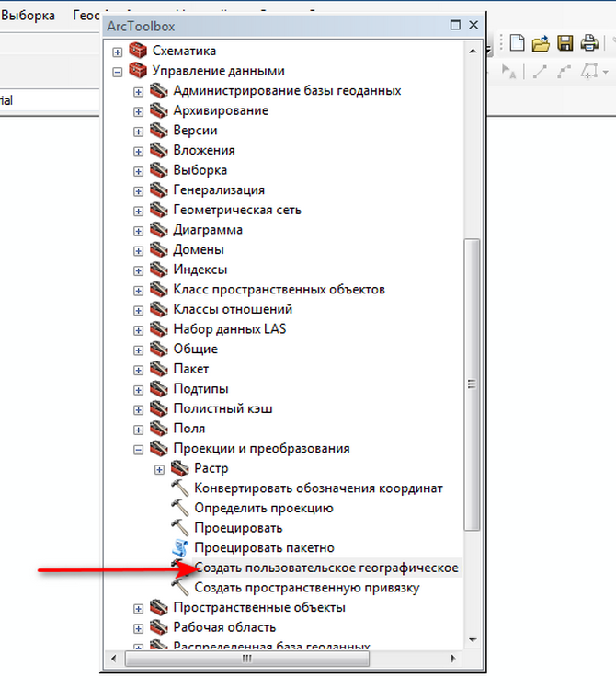Click the Рабочая область toolset icon

[158, 627]
